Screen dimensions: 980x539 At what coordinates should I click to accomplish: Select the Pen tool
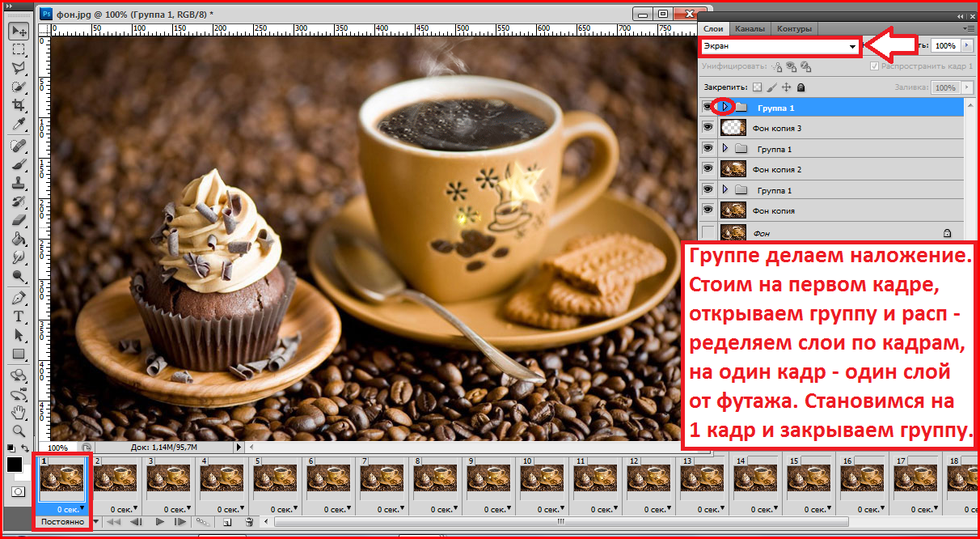pos(19,298)
